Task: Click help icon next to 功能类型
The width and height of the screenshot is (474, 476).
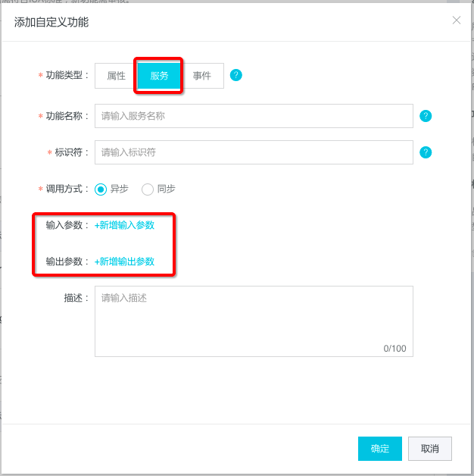Action: click(235, 75)
